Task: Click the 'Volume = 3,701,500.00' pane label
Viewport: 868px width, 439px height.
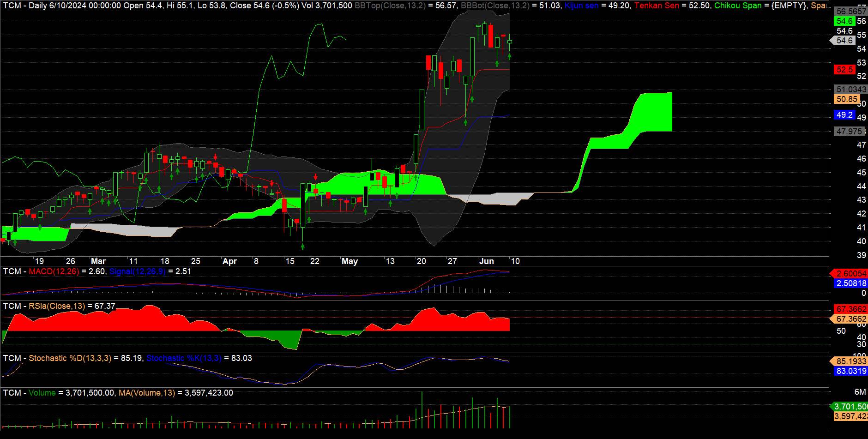Action: [72, 393]
